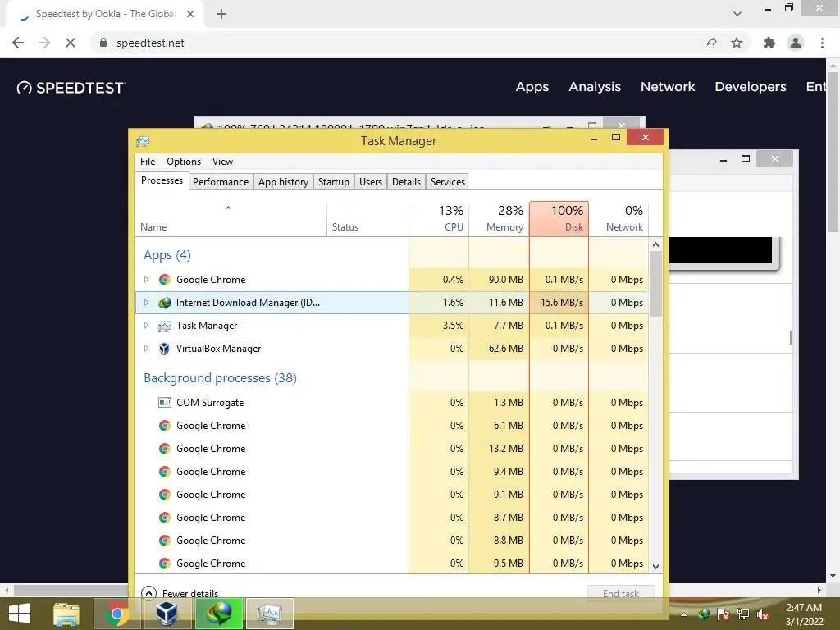Image resolution: width=840 pixels, height=630 pixels.
Task: Click the muted volume tray icon
Action: [x=763, y=614]
